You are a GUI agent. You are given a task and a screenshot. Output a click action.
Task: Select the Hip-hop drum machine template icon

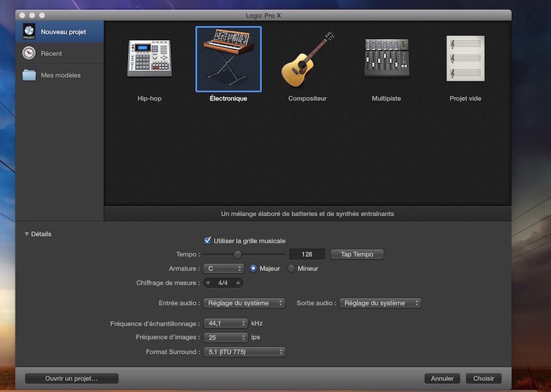point(150,58)
